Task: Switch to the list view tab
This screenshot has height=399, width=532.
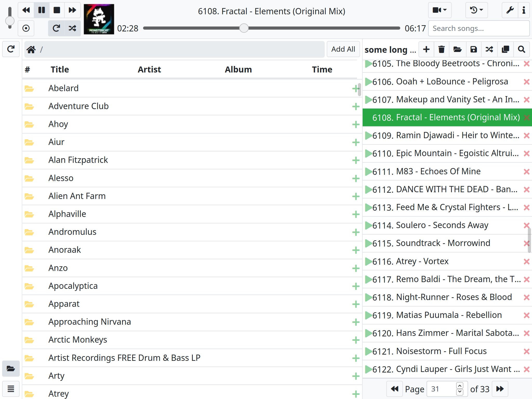Action: [11, 389]
